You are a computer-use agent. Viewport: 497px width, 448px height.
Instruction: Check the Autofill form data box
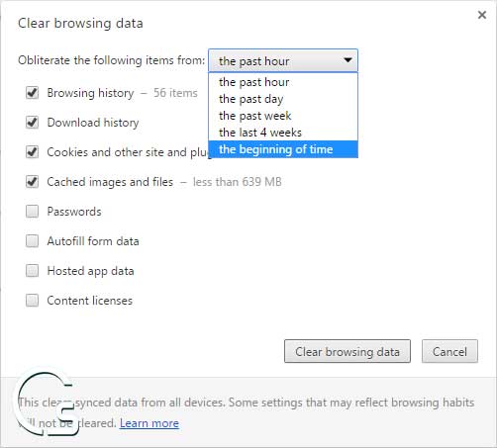(x=32, y=241)
